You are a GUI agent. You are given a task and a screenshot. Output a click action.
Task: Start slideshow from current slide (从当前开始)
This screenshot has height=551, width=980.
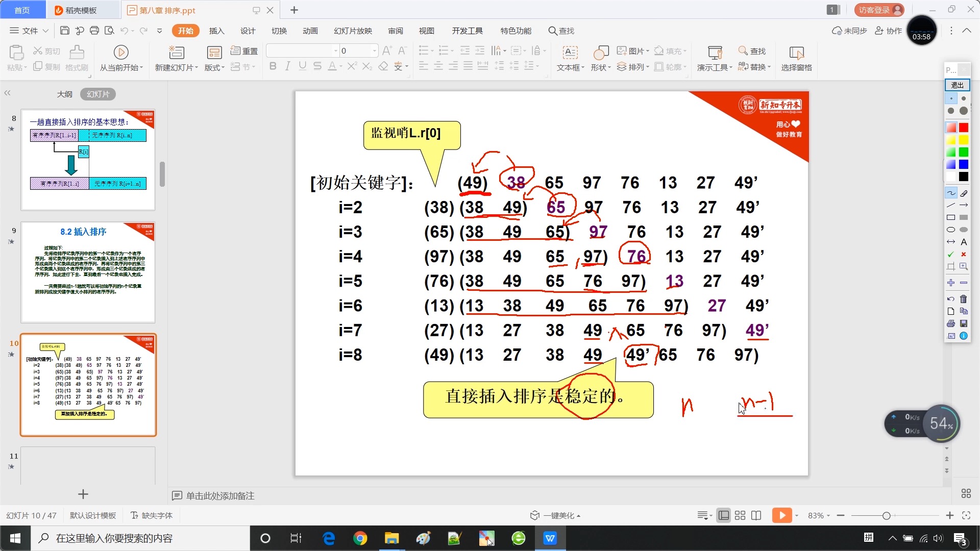coord(121,52)
